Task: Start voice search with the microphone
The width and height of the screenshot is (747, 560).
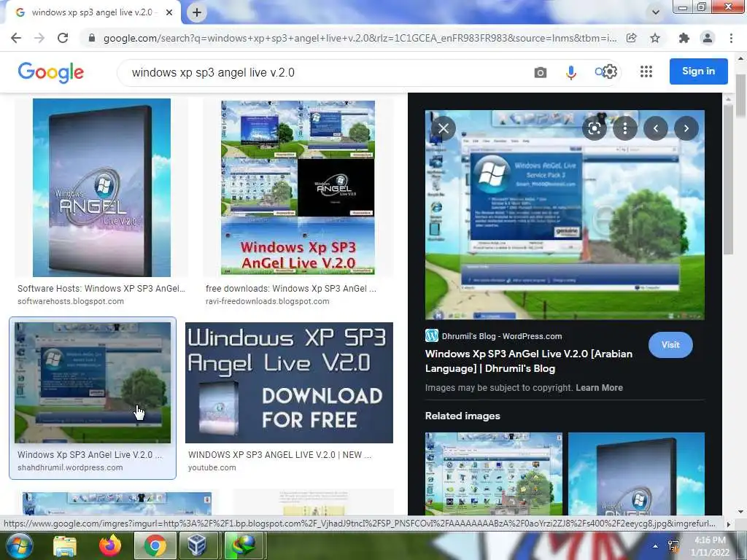Action: 570,72
